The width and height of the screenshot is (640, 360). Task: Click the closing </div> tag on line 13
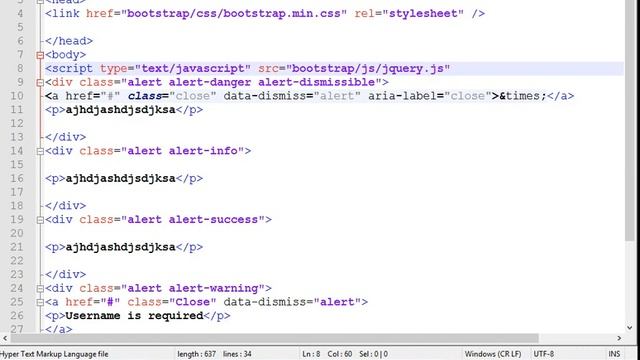(66, 137)
